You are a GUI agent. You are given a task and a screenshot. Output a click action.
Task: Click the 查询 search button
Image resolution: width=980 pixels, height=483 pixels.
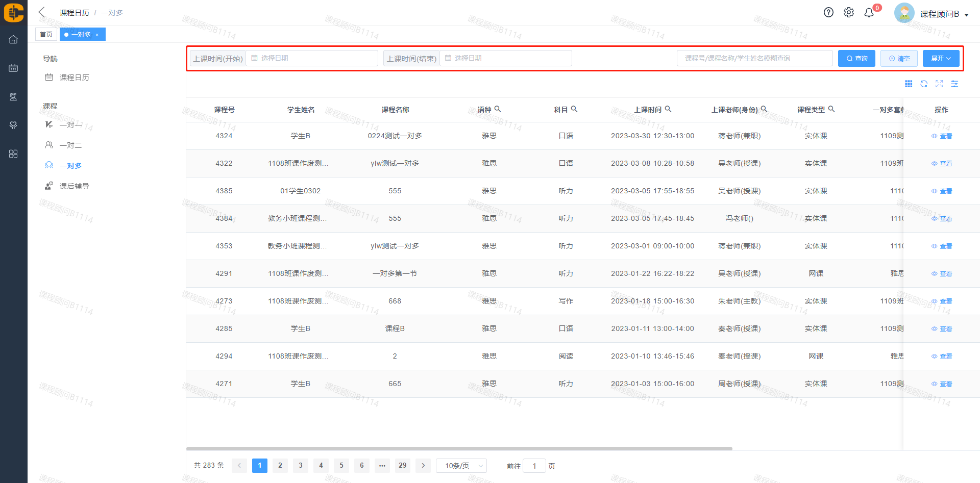click(856, 59)
